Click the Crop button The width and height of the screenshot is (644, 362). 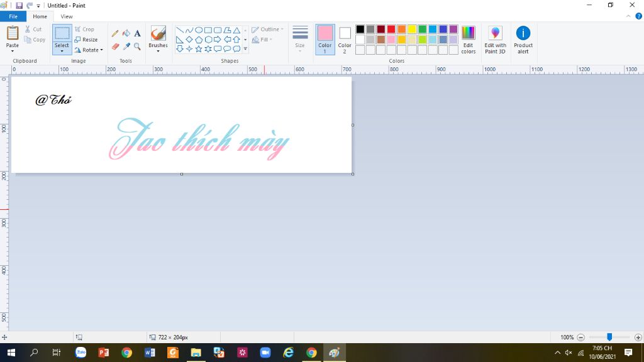tap(85, 30)
